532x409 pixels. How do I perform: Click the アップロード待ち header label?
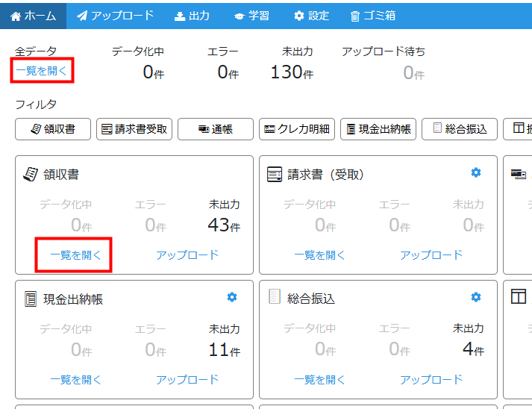(x=384, y=51)
